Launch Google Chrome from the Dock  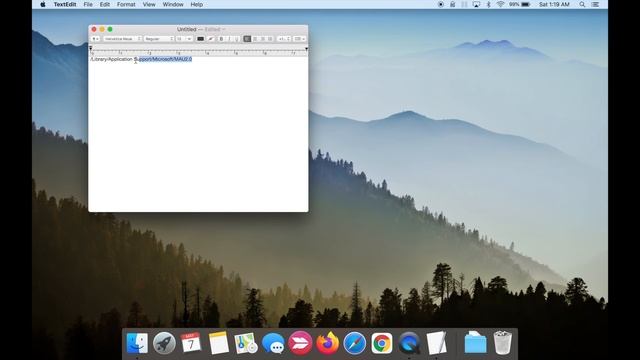[x=382, y=343]
